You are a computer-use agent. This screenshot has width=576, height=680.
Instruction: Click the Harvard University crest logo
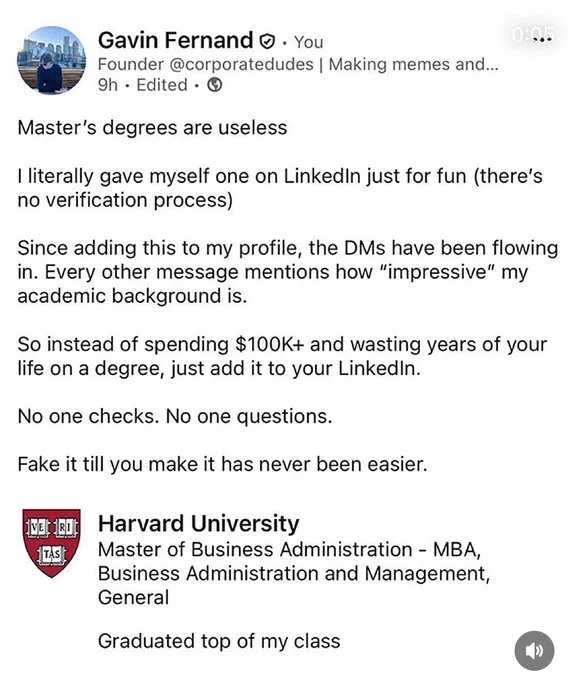point(52,543)
